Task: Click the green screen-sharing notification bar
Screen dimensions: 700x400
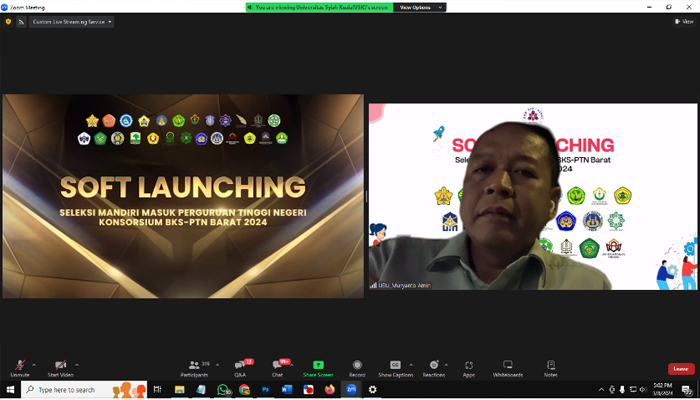Action: (319, 7)
